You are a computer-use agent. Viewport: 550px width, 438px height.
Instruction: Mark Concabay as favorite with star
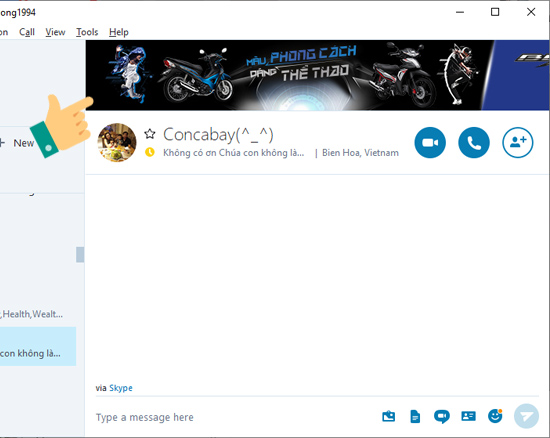click(x=150, y=134)
